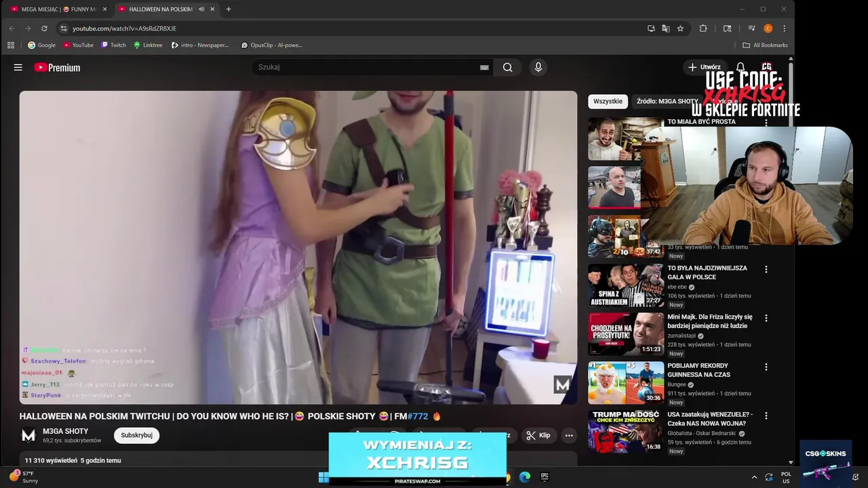The height and width of the screenshot is (488, 868).
Task: Open Chrome extensions puzzle icon
Action: pyautogui.click(x=703, y=28)
